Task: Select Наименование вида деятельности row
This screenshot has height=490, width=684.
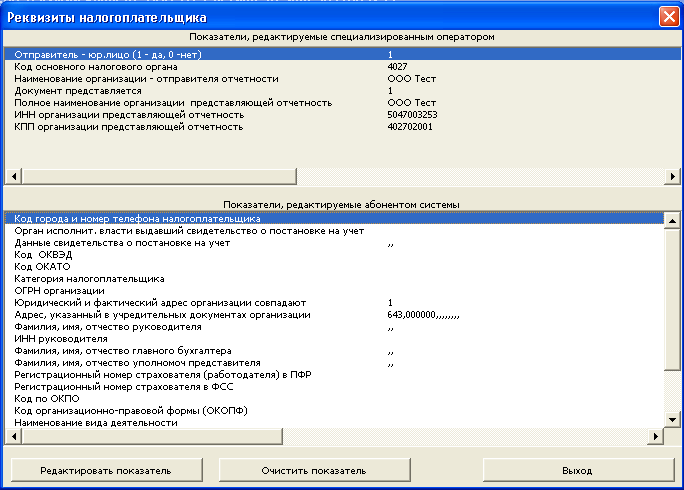Action: point(335,423)
